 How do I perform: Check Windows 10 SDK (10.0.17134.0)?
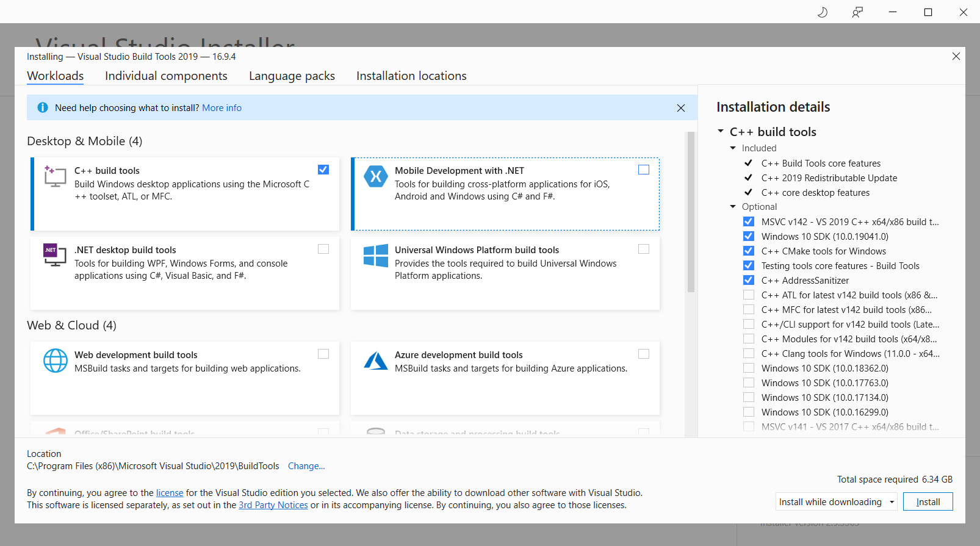[x=749, y=397]
